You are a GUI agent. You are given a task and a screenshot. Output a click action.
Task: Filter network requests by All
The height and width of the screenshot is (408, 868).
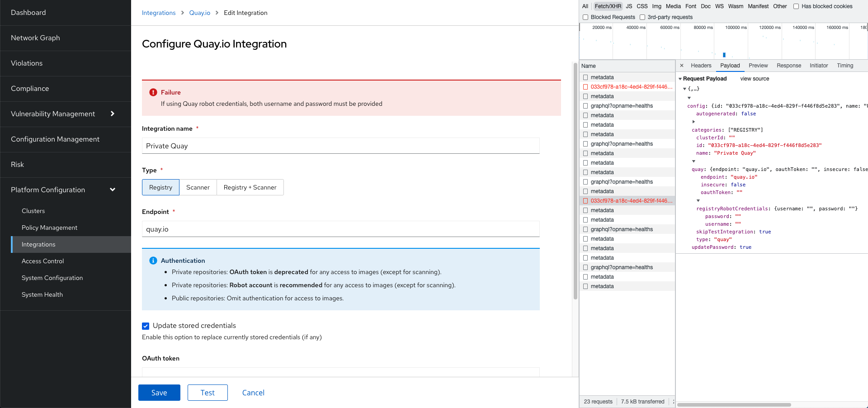click(585, 6)
